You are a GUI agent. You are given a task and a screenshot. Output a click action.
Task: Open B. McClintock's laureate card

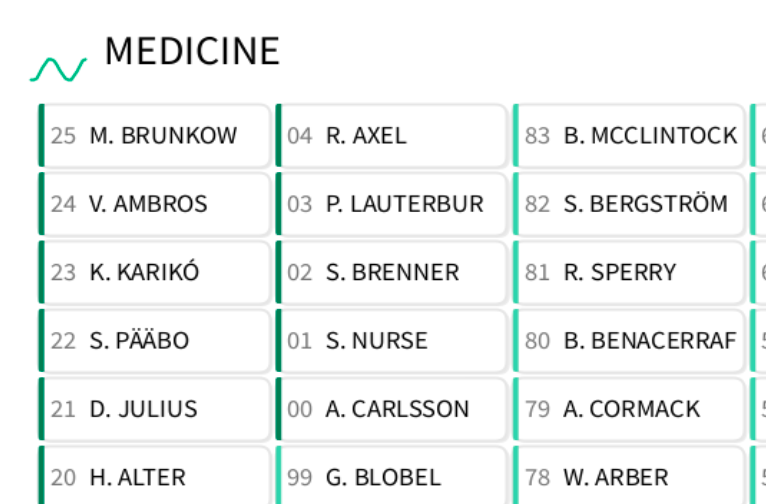tap(630, 135)
